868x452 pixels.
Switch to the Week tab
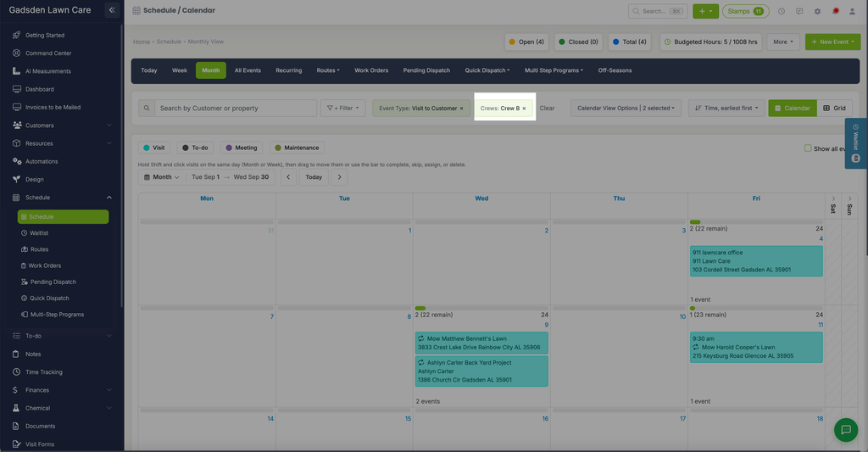[180, 70]
